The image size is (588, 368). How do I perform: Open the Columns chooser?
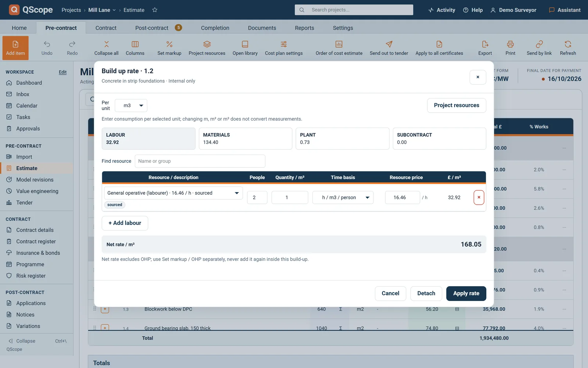click(135, 48)
